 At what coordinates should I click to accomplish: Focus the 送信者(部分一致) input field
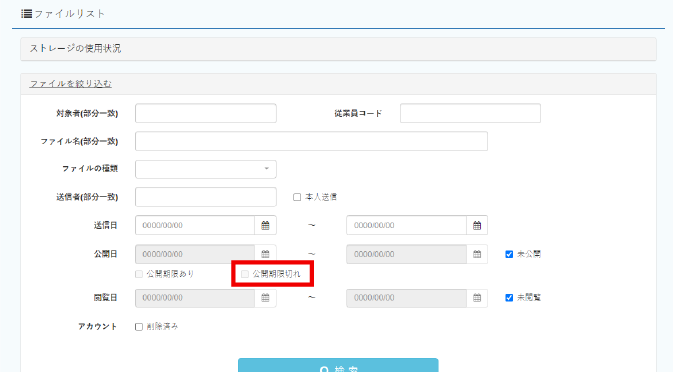206,197
